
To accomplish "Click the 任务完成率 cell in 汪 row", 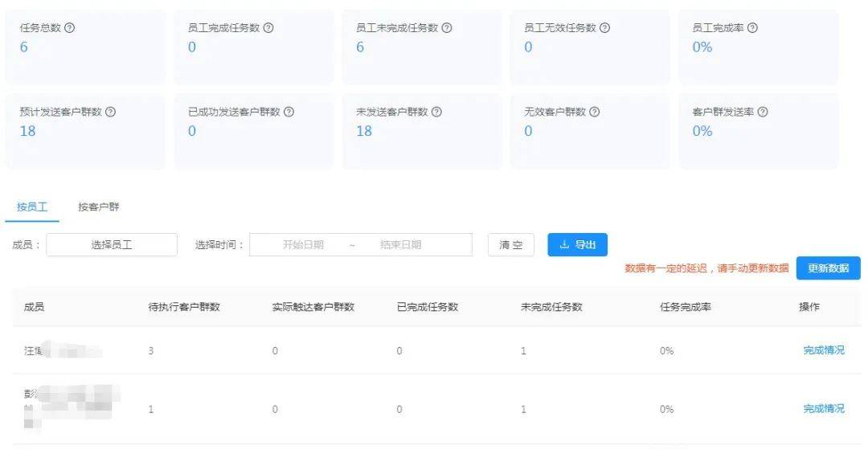I will point(666,351).
